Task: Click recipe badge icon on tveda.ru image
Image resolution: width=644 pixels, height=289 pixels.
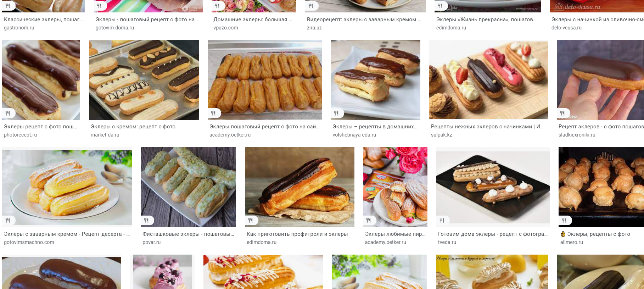Action: (x=442, y=221)
